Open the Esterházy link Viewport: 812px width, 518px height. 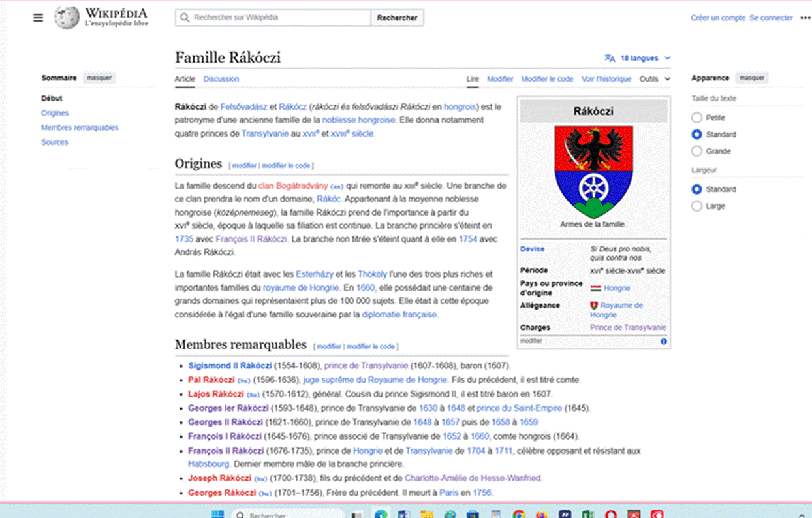coord(316,274)
